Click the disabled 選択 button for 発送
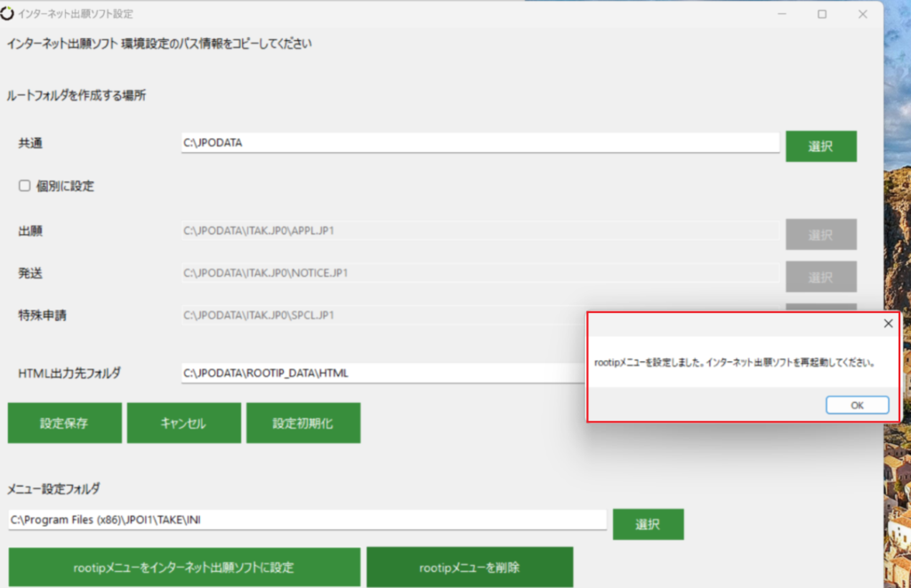Image resolution: width=911 pixels, height=588 pixels. click(x=821, y=277)
